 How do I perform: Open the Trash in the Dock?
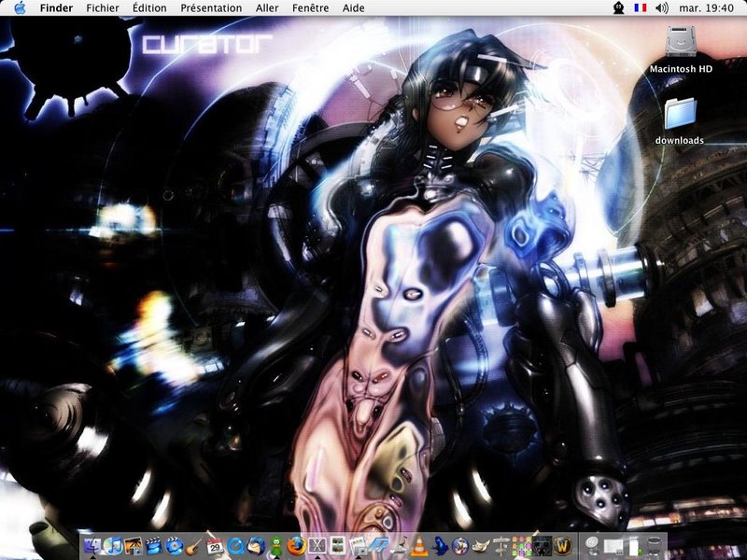(x=655, y=546)
